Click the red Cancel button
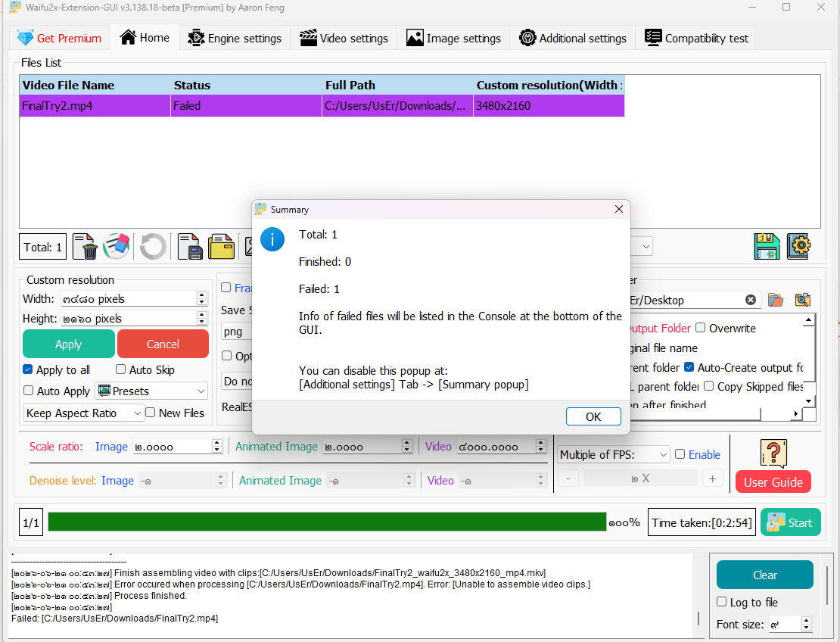 tap(163, 344)
